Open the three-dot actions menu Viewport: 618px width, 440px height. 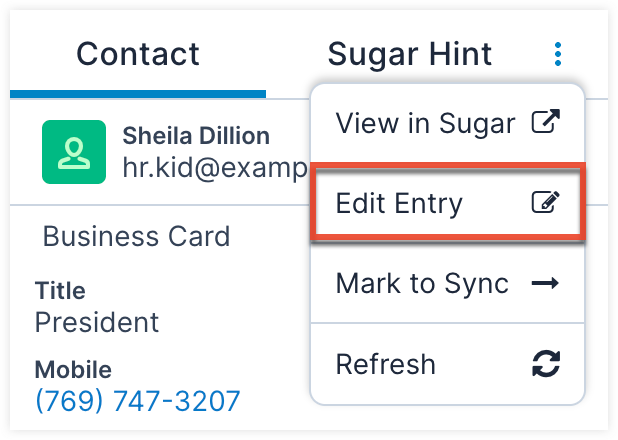(x=558, y=54)
